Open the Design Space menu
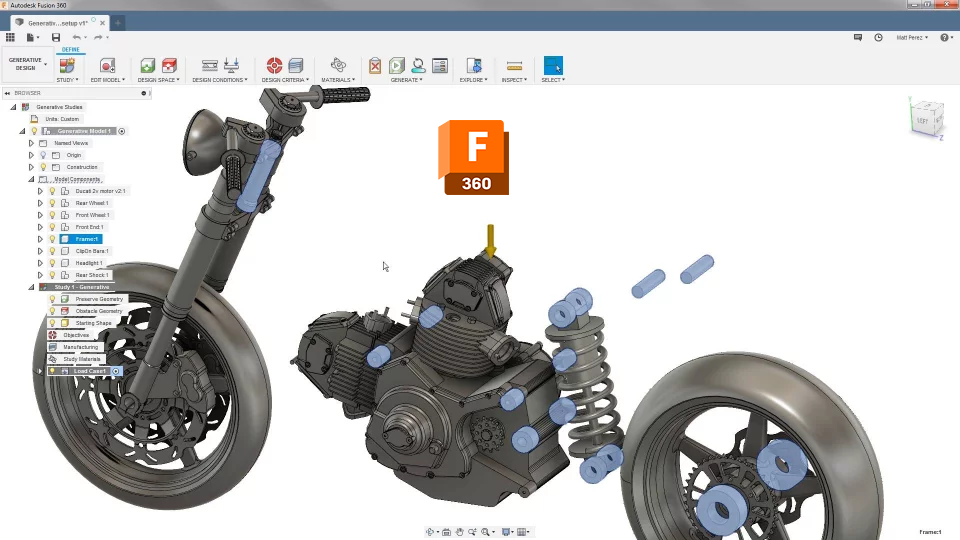Viewport: 960px width, 540px height. [158, 80]
